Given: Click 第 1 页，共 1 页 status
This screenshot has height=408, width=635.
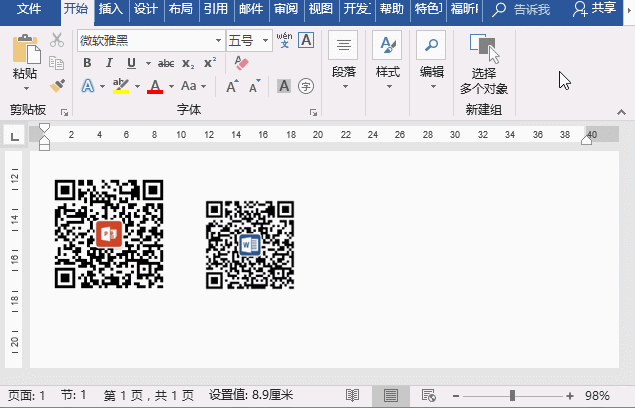Looking at the screenshot, I should pos(149,395).
